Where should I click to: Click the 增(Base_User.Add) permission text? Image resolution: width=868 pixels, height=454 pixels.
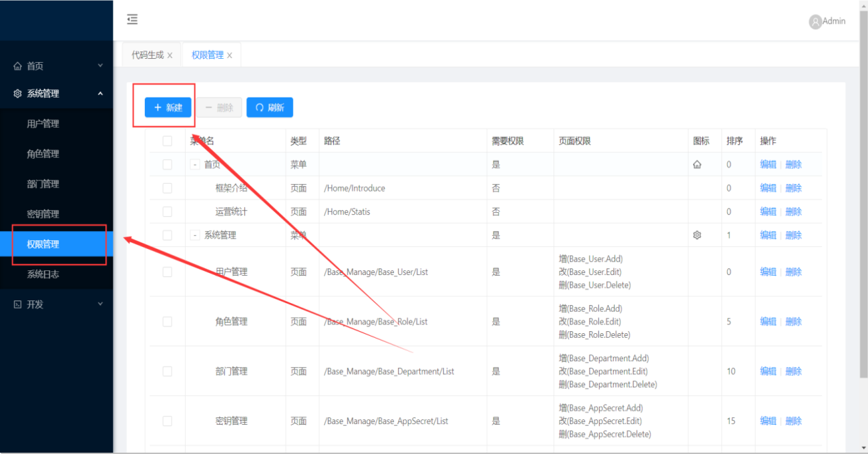coord(591,258)
